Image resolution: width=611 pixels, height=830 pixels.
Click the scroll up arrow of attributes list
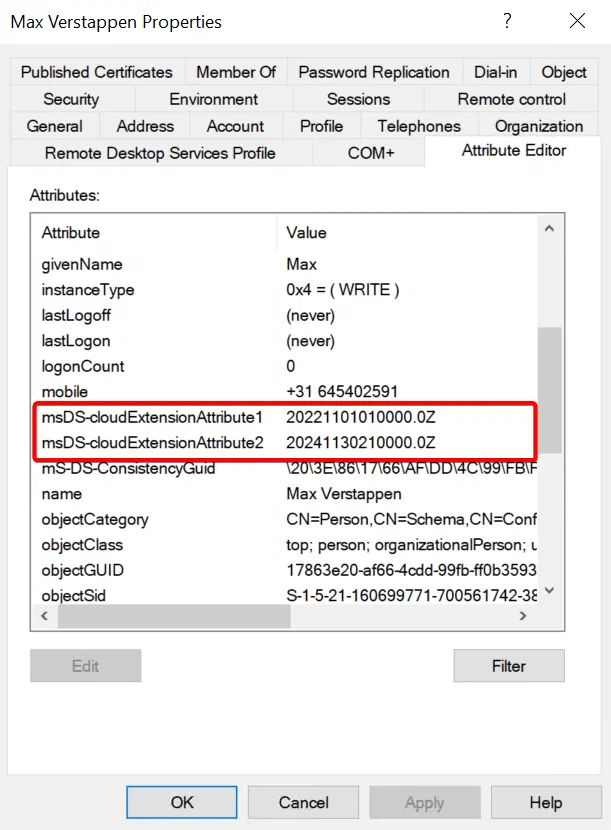click(550, 229)
